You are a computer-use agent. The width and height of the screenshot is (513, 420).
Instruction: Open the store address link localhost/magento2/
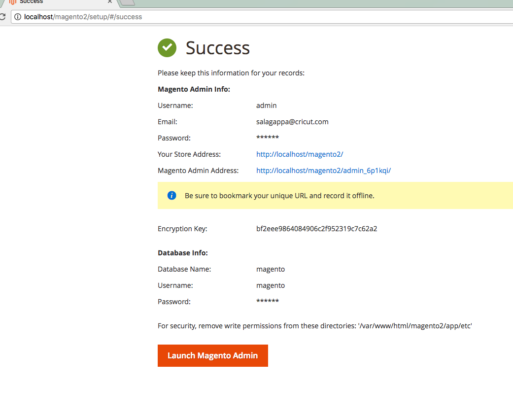(300, 154)
